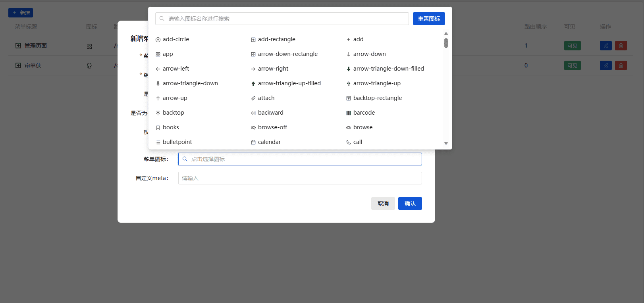The width and height of the screenshot is (644, 303).
Task: Click the 菜单标题 column header
Action: click(26, 27)
